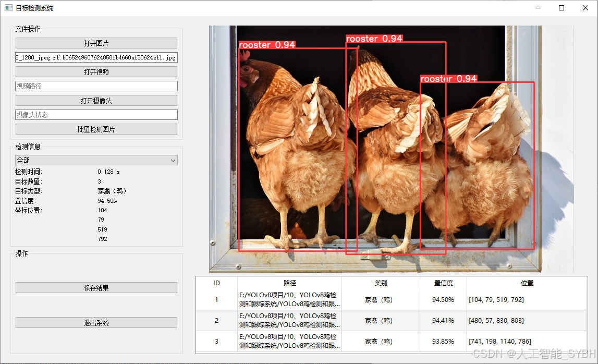Screen dimensions: 598x364
Task: Click the 置信度 value 94.50% in the info panel
Action: [107, 201]
